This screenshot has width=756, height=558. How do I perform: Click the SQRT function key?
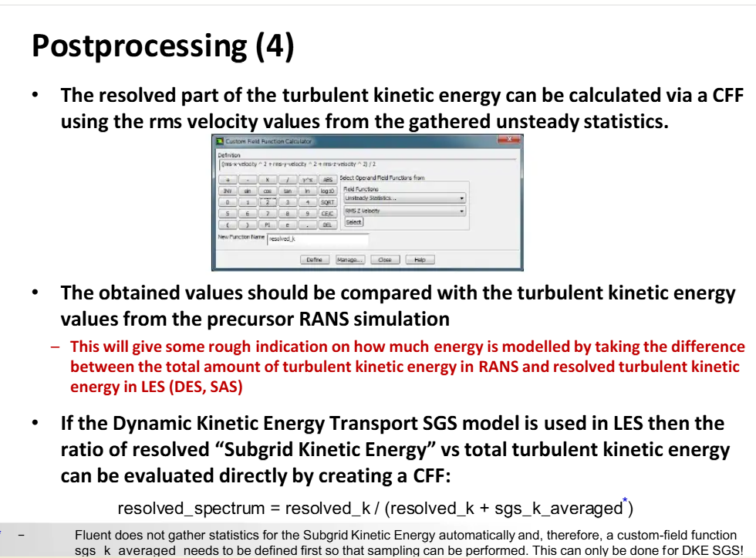[x=327, y=202]
